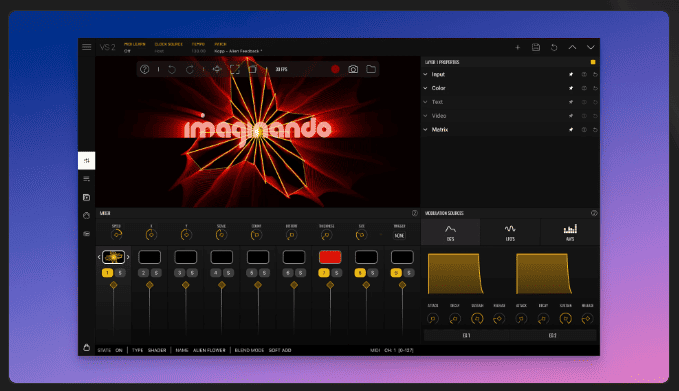Expand the Input properties section

coord(425,74)
